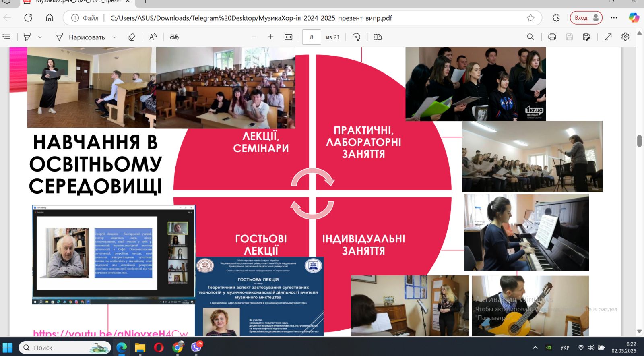
Task: Expand the highlighter color dropdown arrow
Action: 40,37
